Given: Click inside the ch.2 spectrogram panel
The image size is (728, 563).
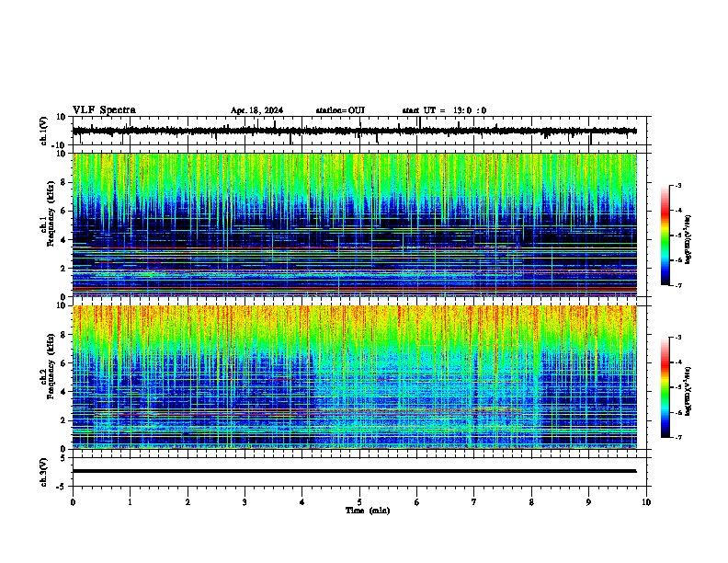Looking at the screenshot, I should point(355,377).
